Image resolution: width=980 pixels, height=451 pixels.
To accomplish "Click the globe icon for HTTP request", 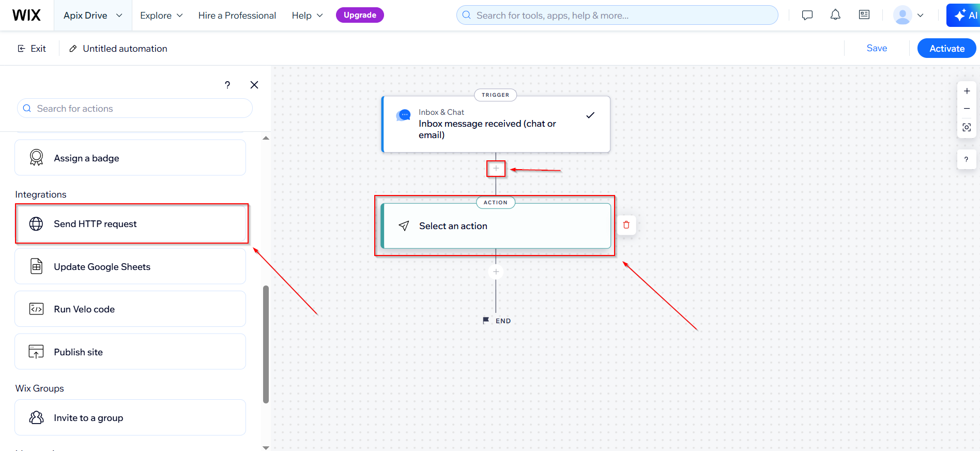I will [36, 223].
